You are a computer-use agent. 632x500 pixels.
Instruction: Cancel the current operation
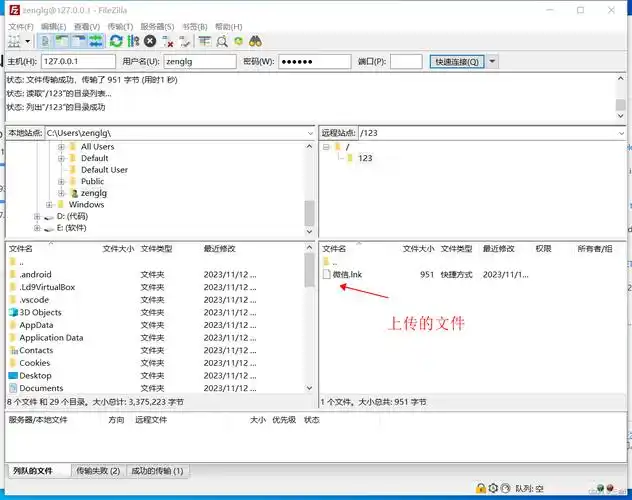click(x=149, y=41)
